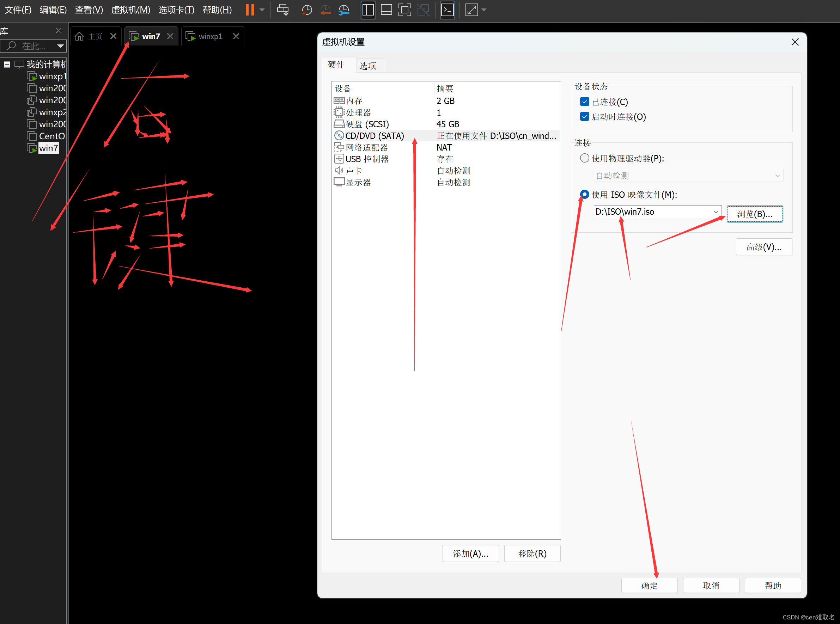
Task: Toggle the 启动时连接(O) checkbox
Action: pos(585,116)
